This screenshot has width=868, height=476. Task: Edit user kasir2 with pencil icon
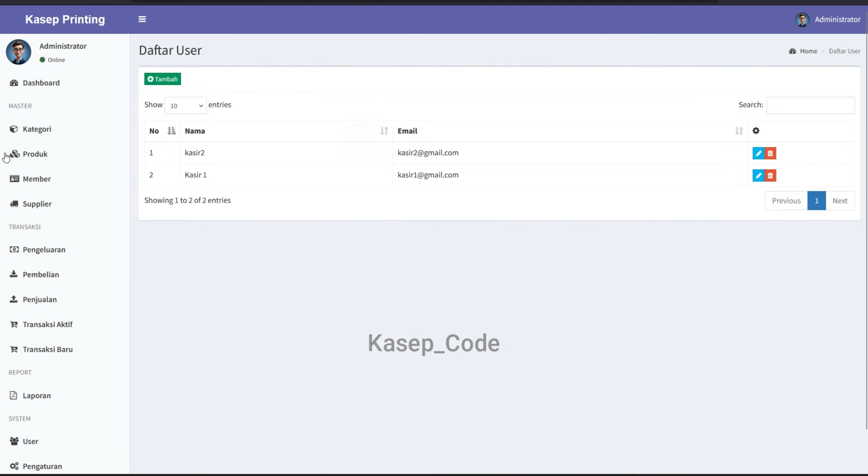pyautogui.click(x=758, y=153)
